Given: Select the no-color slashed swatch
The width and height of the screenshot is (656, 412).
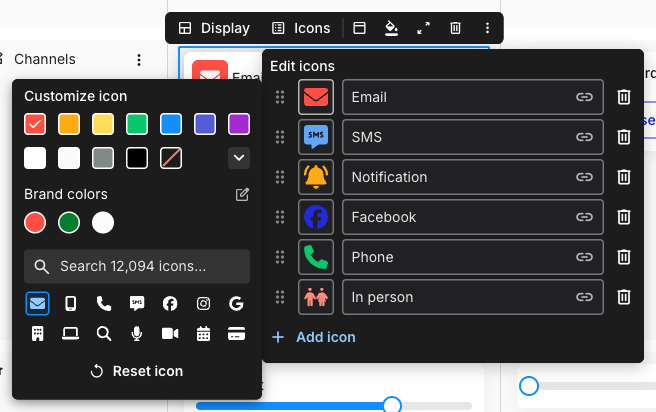Looking at the screenshot, I should click(171, 158).
